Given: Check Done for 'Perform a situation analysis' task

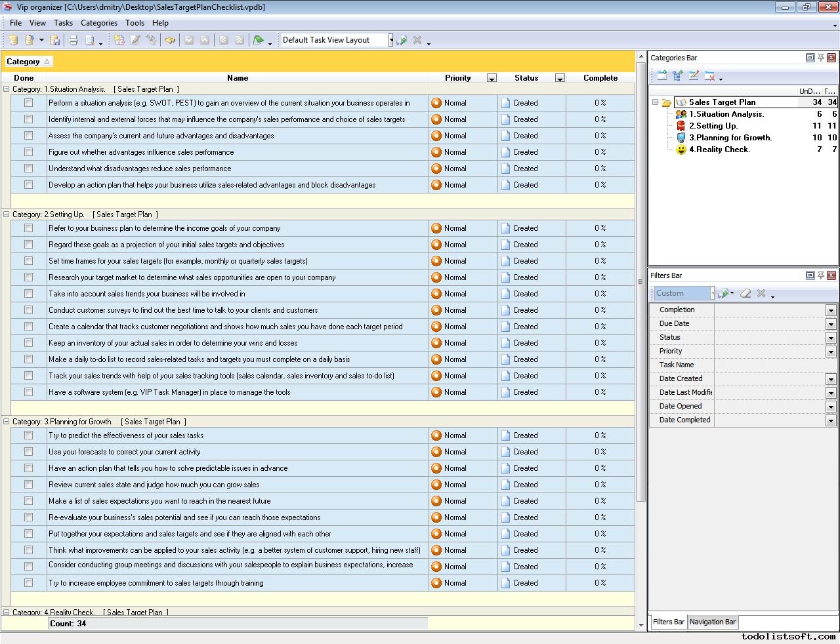Looking at the screenshot, I should [x=28, y=103].
